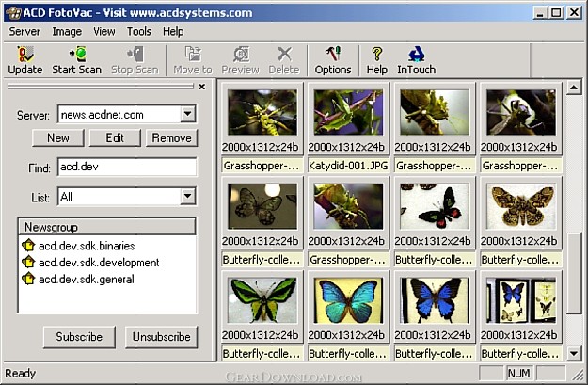Select the brown moth thumbnail
Image resolution: width=588 pixels, height=385 pixels.
(521, 206)
